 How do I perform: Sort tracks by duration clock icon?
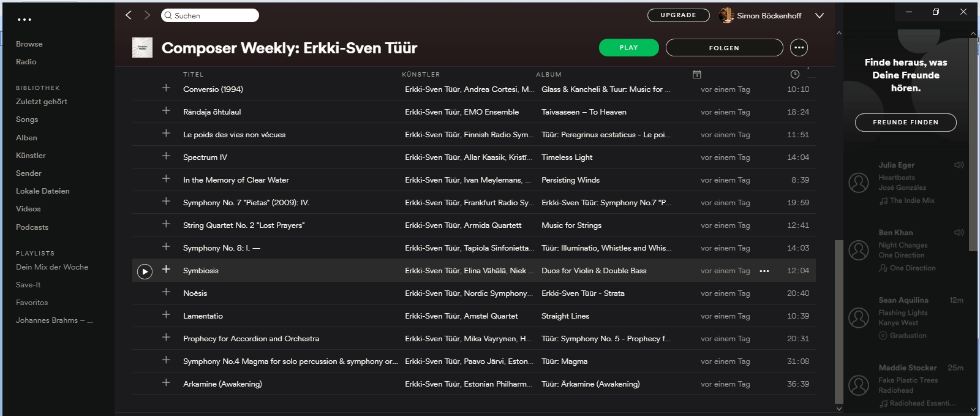[x=795, y=74]
